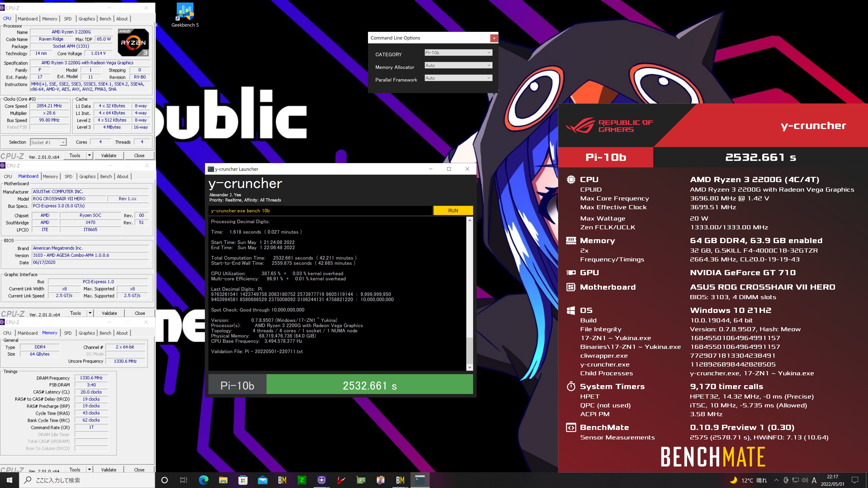868x488 pixels.
Task: Expand Tools arrow in Memory CPU-Z window
Action: [89, 469]
